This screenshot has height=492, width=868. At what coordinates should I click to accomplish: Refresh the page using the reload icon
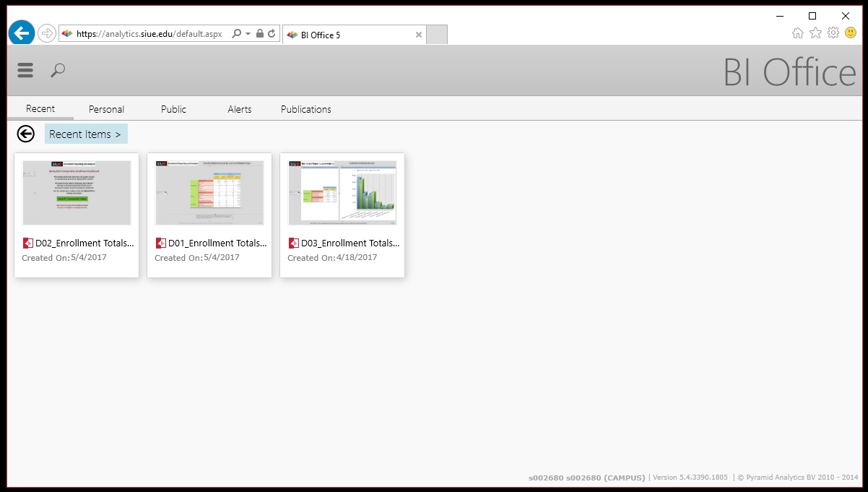(x=272, y=34)
